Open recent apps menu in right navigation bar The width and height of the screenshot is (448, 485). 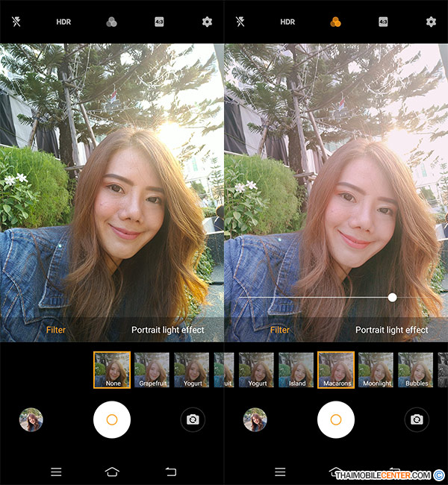click(280, 472)
